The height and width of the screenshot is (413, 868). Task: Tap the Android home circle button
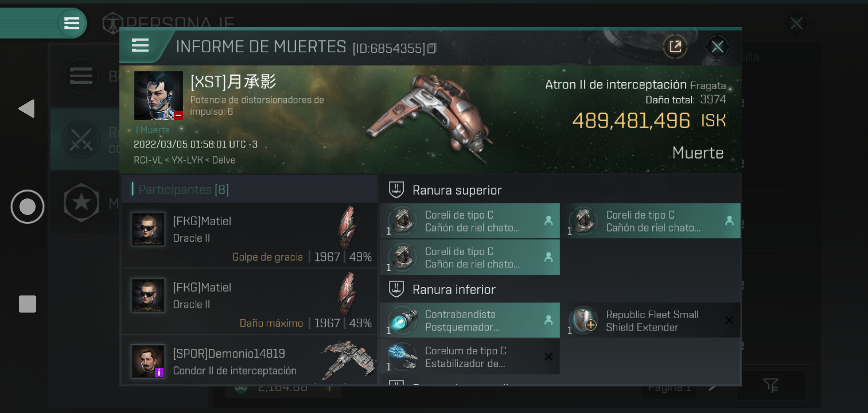[27, 206]
